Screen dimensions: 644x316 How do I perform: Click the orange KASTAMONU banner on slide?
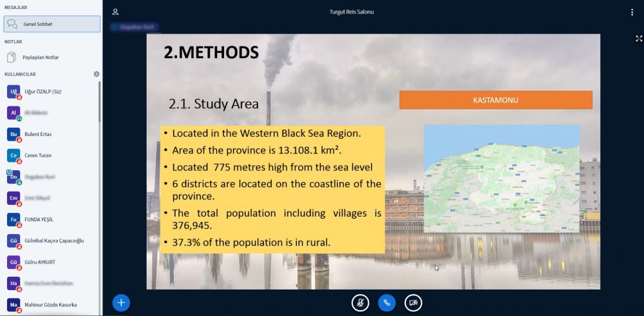pyautogui.click(x=495, y=100)
